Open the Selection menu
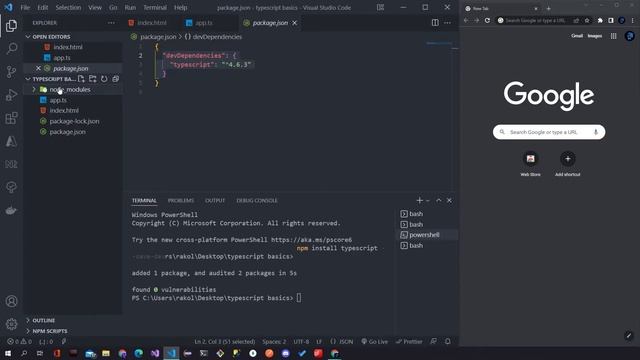The width and height of the screenshot is (640, 360). (x=68, y=7)
